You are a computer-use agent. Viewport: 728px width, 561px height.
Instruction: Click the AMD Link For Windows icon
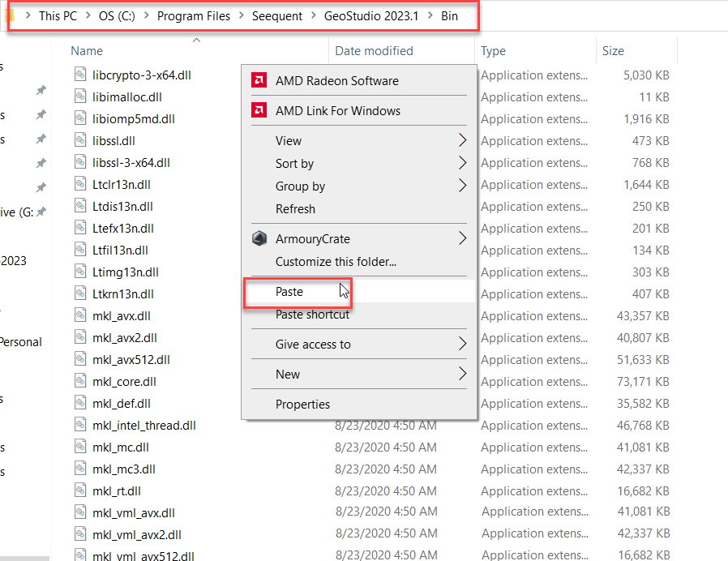[259, 111]
